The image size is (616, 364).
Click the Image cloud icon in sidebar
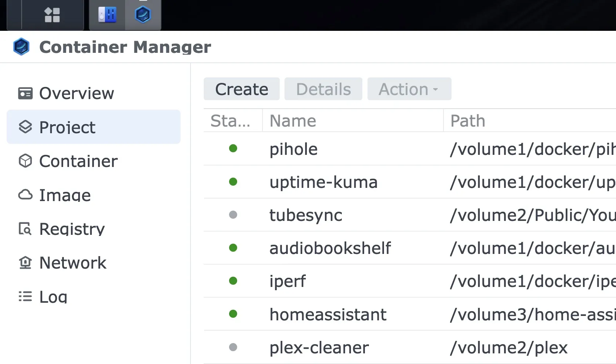tap(25, 194)
